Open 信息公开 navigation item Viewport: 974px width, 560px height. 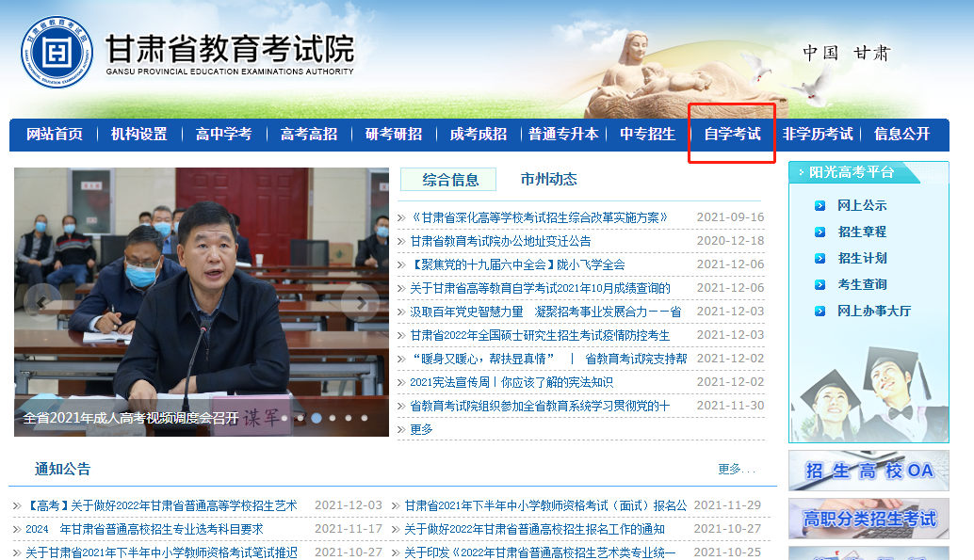click(902, 134)
